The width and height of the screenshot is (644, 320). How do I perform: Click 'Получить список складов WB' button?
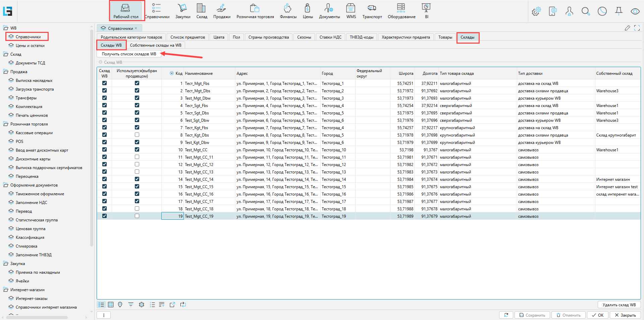click(129, 54)
